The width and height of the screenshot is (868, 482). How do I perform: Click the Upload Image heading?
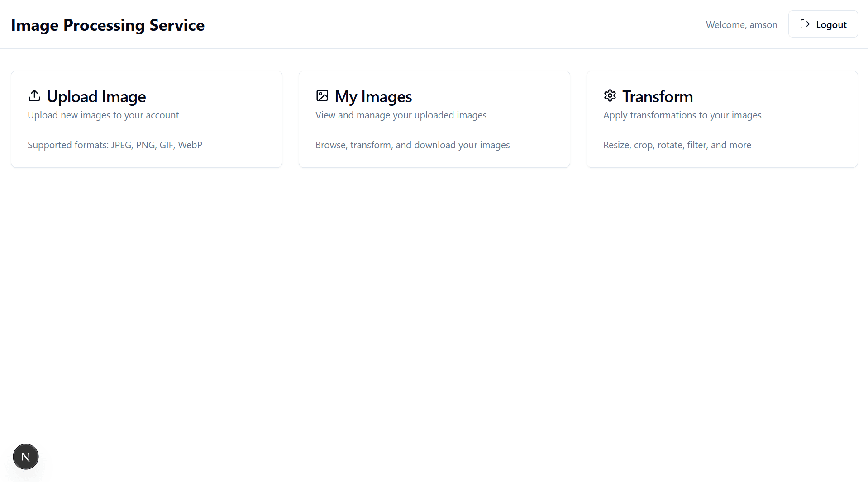coord(96,96)
